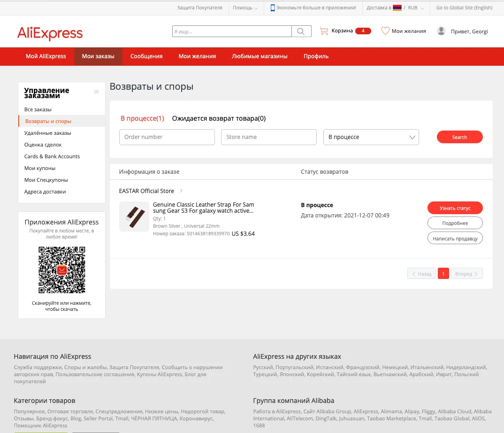Open the AliExpress app QR code
504x433 pixels.
point(62,270)
